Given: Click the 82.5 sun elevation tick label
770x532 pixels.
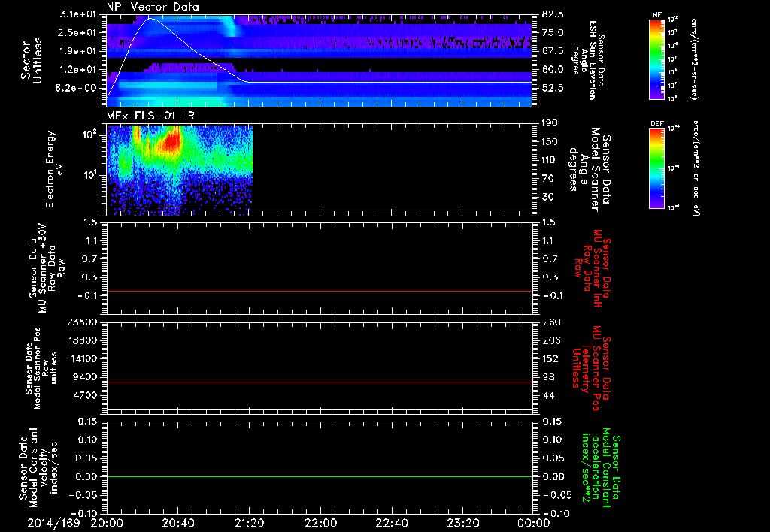Looking at the screenshot, I should 553,14.
